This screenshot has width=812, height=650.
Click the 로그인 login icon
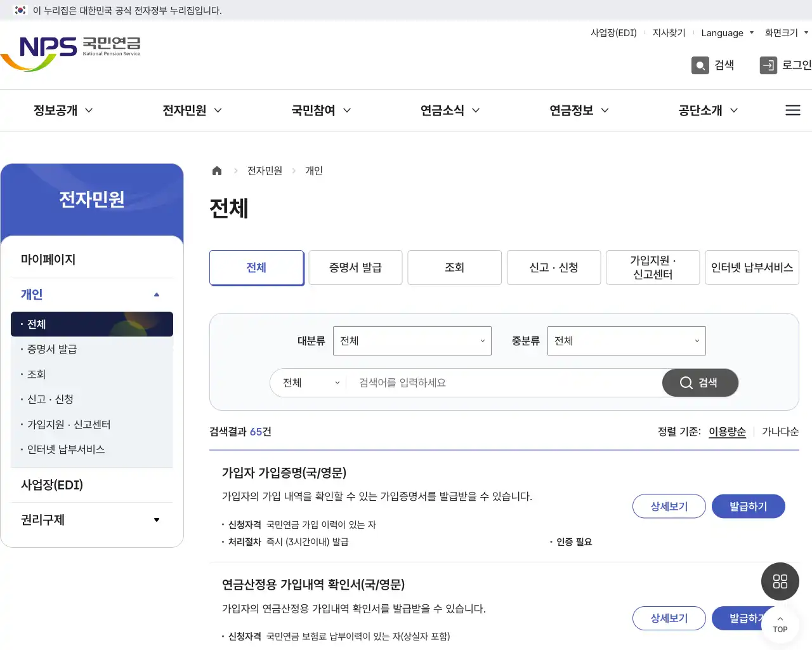[x=768, y=65]
